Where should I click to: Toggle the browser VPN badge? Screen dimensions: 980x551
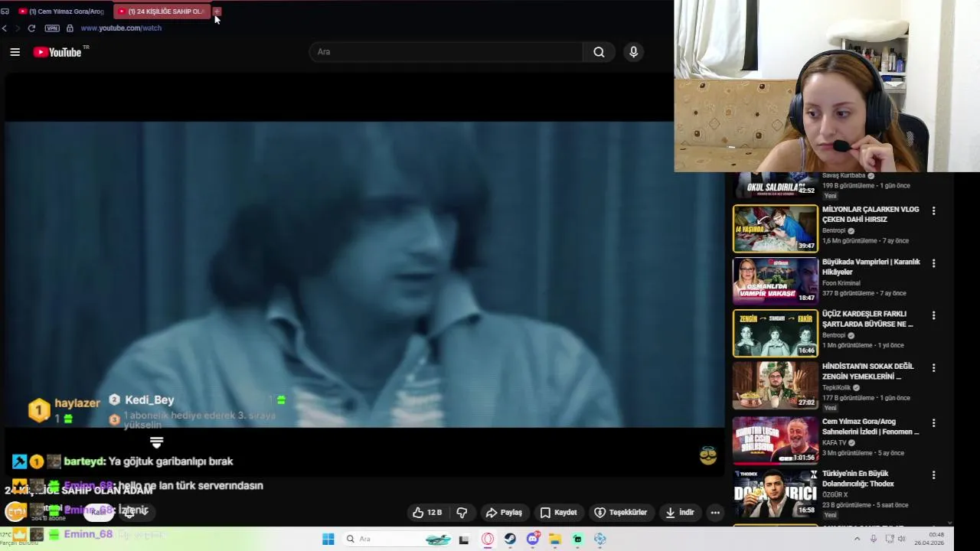point(52,28)
